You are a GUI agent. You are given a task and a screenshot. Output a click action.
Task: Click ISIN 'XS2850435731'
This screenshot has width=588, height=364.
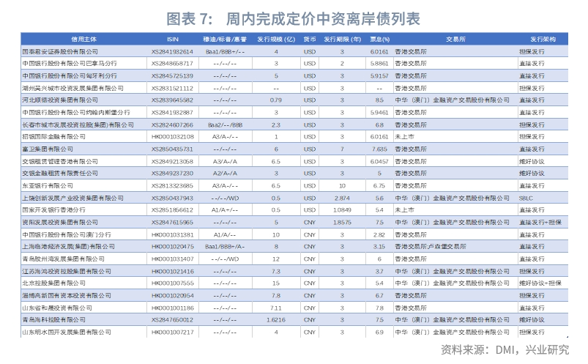[x=173, y=149]
